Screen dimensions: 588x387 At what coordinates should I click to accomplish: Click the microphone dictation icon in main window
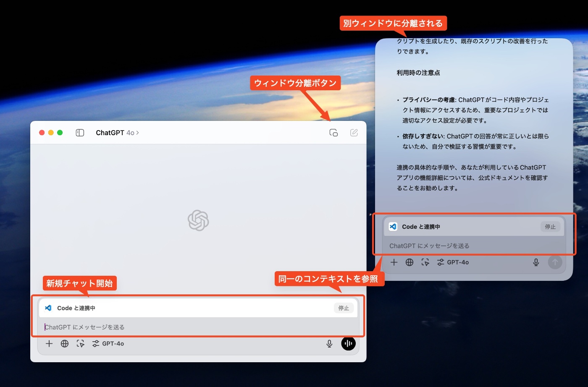coord(329,344)
